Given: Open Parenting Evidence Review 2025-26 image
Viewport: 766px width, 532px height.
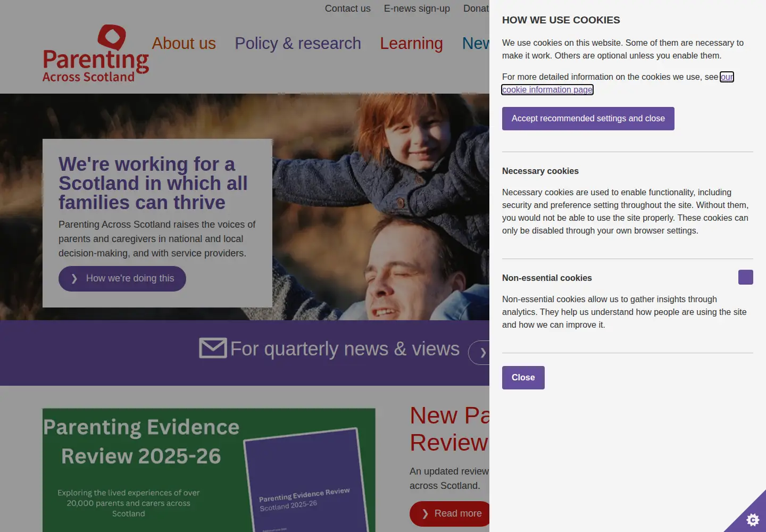Looking at the screenshot, I should [x=209, y=470].
